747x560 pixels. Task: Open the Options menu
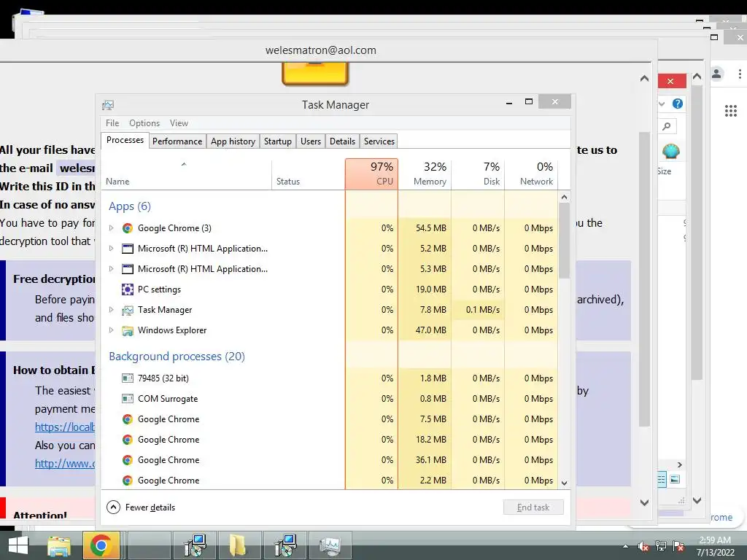click(x=144, y=122)
